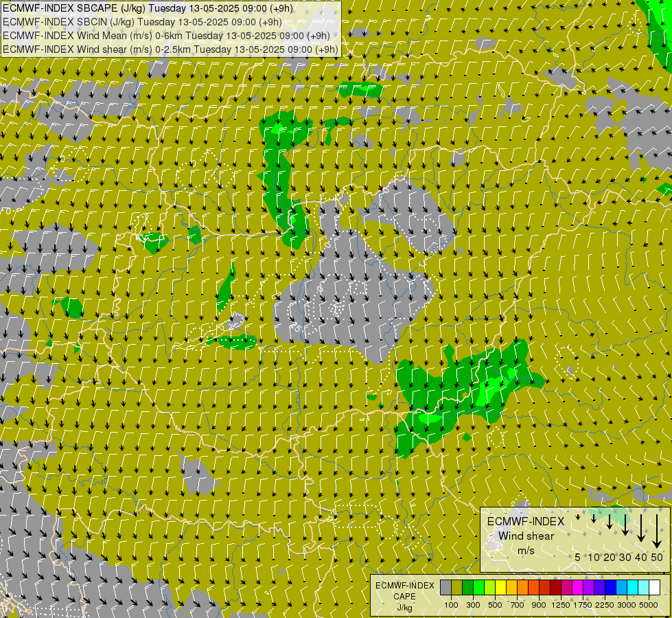The image size is (672, 618).
Task: Click the Wind shear 0-2.5km title line
Action: (x=170, y=49)
